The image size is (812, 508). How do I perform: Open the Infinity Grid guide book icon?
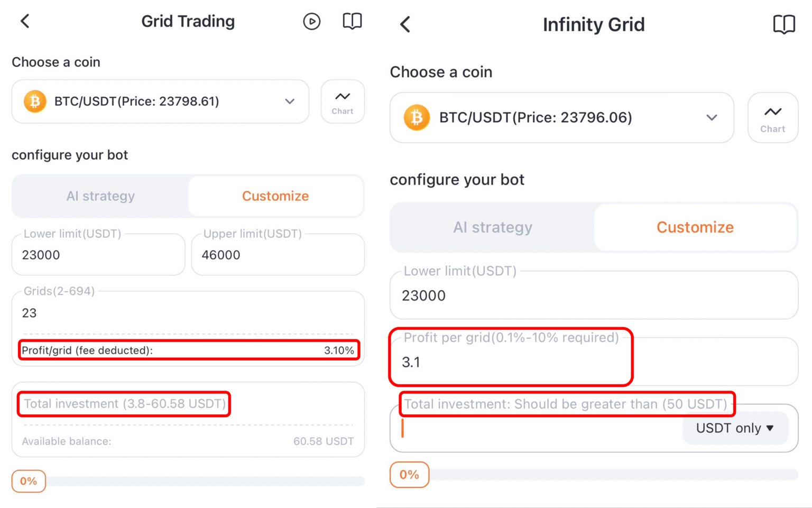pos(784,24)
